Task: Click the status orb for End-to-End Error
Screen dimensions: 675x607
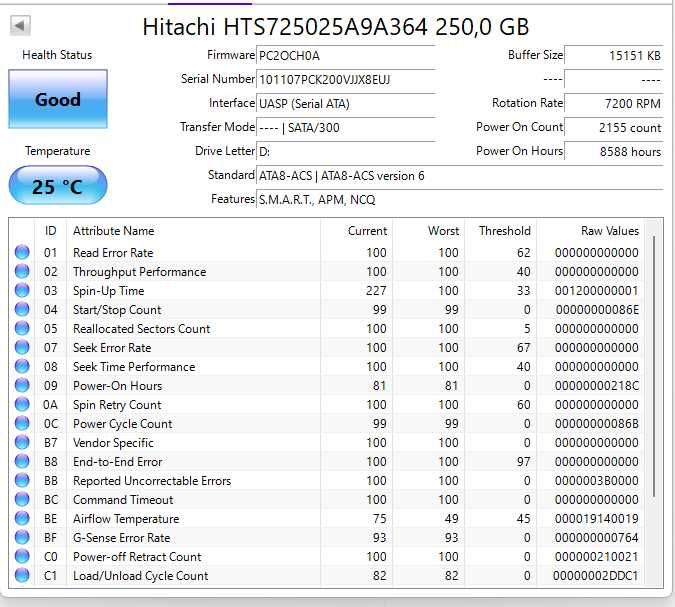Action: [x=22, y=461]
